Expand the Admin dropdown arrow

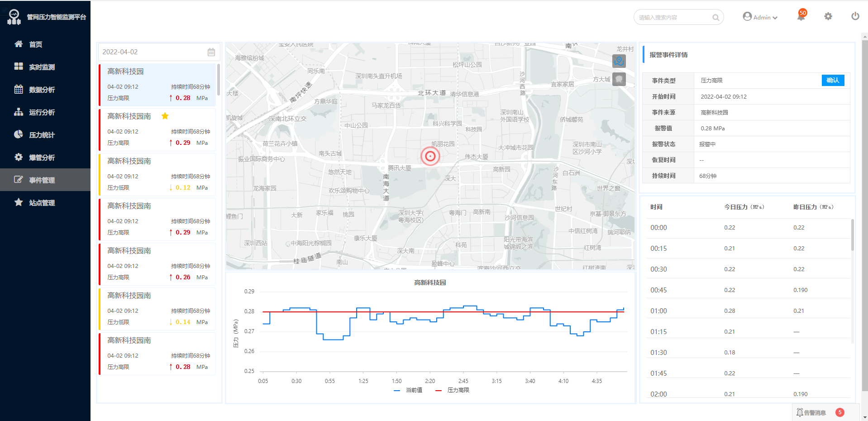click(x=775, y=18)
